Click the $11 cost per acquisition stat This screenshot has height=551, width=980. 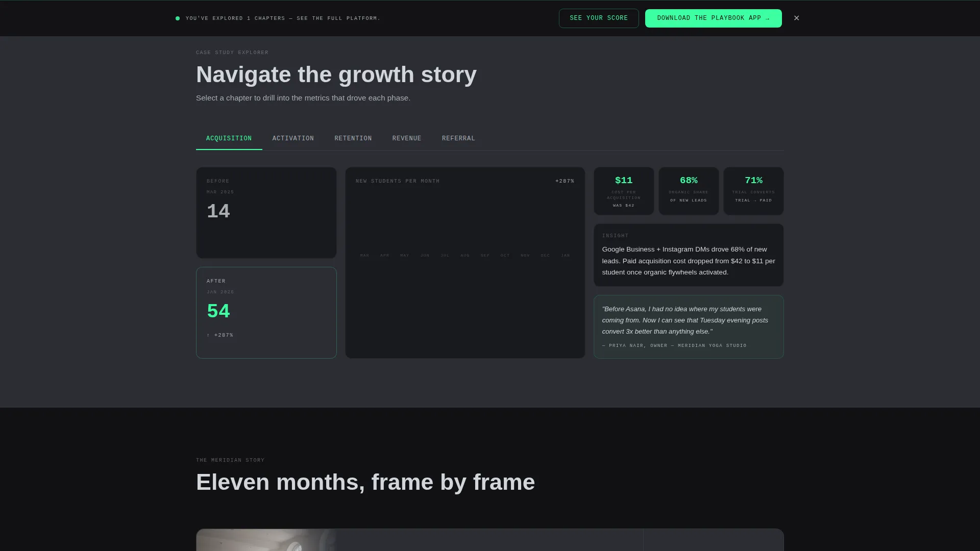click(x=624, y=191)
